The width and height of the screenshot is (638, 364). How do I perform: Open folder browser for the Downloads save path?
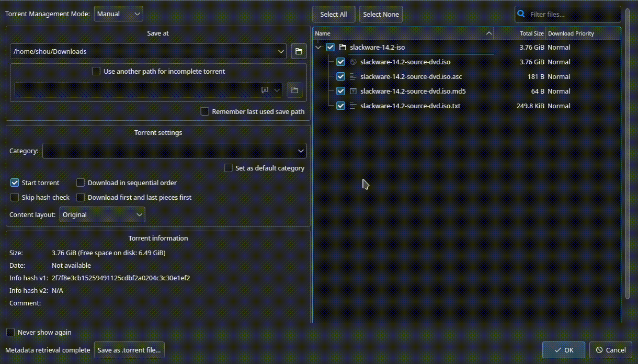299,51
